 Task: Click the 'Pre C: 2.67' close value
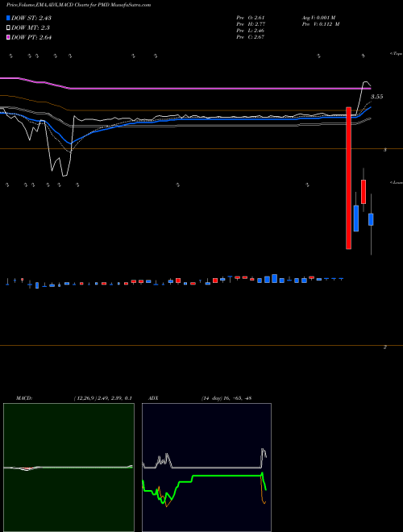(x=251, y=37)
